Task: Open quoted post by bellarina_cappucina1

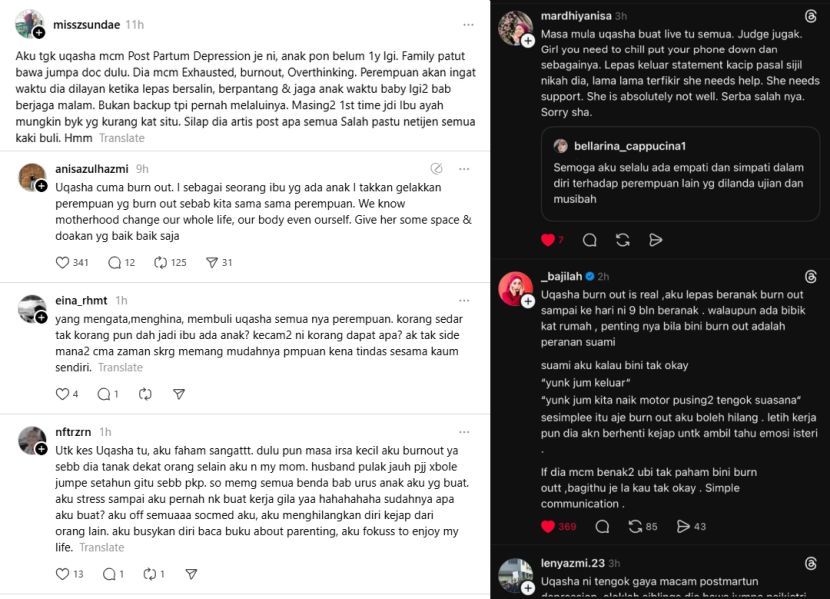Action: (680, 173)
